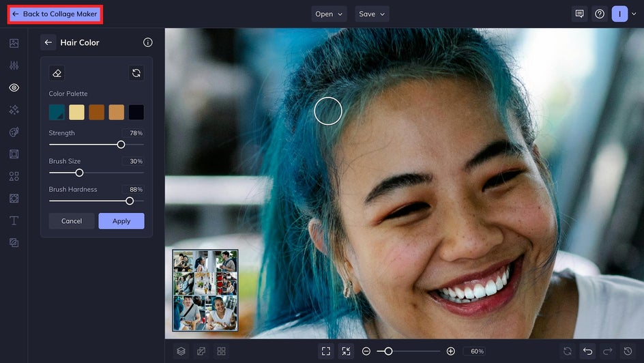Open the Edit sliders sidebar icon
This screenshot has width=644, height=363.
14,66
